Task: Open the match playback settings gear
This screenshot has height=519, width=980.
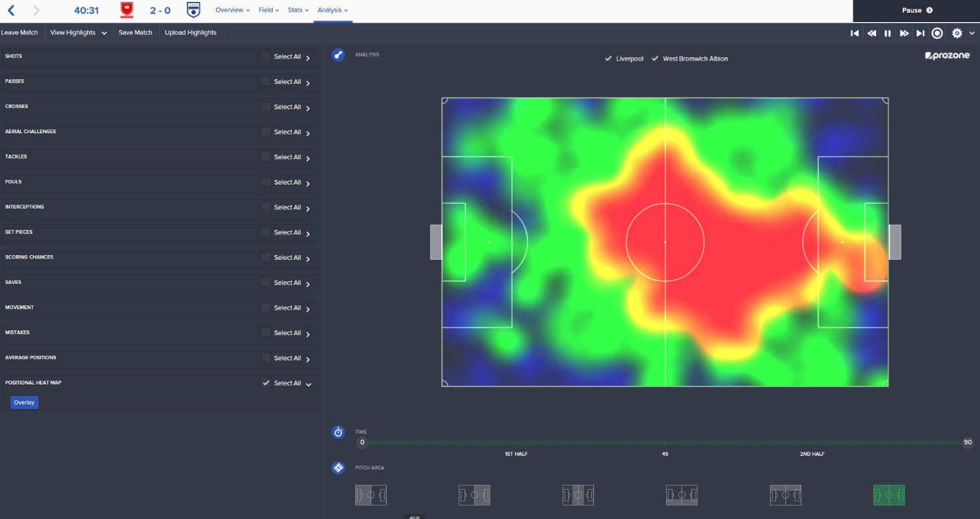Action: point(956,33)
